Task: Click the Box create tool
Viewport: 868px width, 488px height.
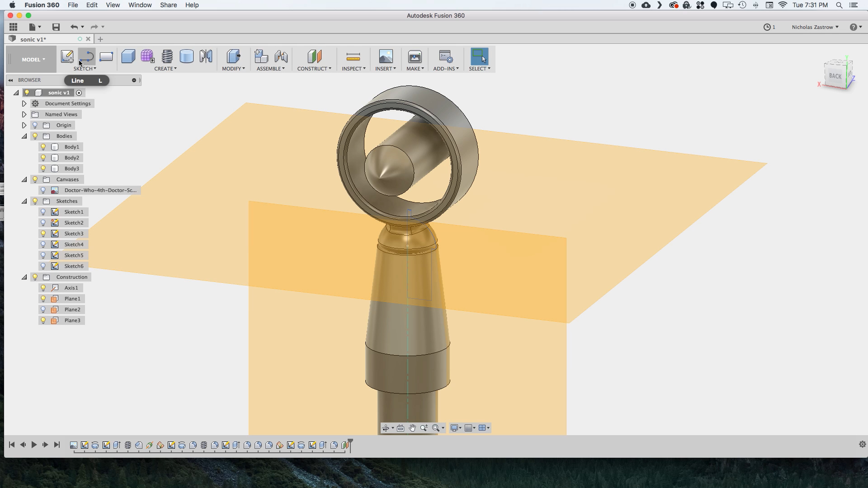Action: click(x=128, y=56)
